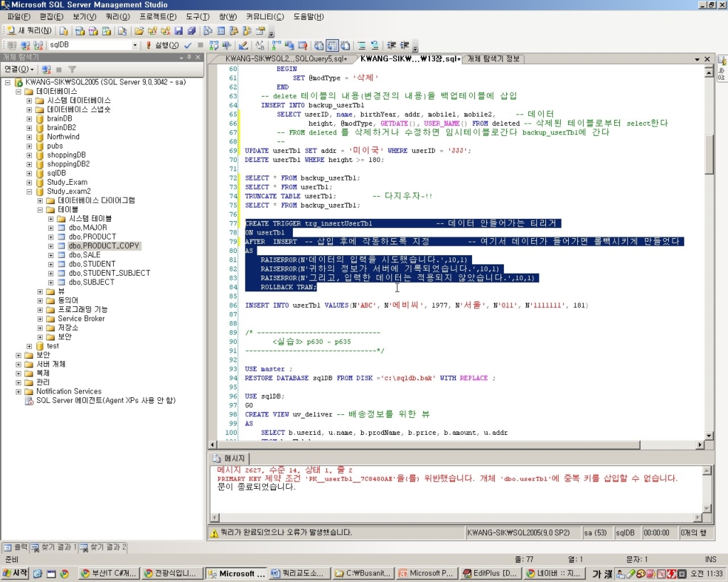Open the 편집(E) menu
Screen dimensions: 728x582
point(51,17)
